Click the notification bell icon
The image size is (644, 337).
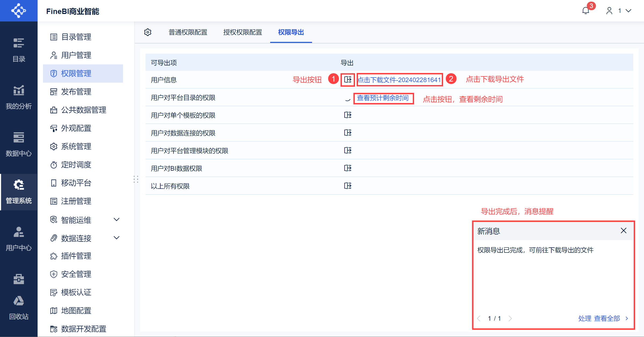click(x=585, y=11)
